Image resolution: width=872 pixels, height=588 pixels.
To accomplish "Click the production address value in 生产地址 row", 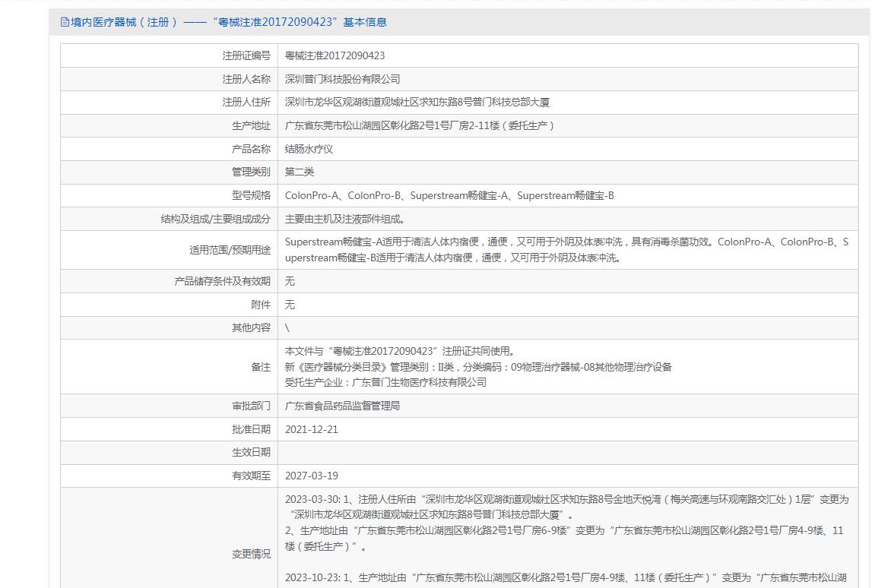I will pos(420,126).
